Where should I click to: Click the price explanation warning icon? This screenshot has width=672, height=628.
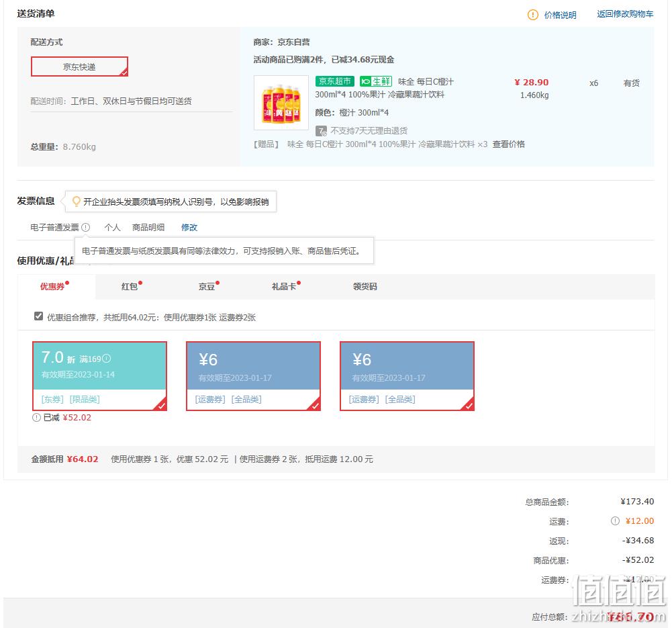(x=532, y=15)
